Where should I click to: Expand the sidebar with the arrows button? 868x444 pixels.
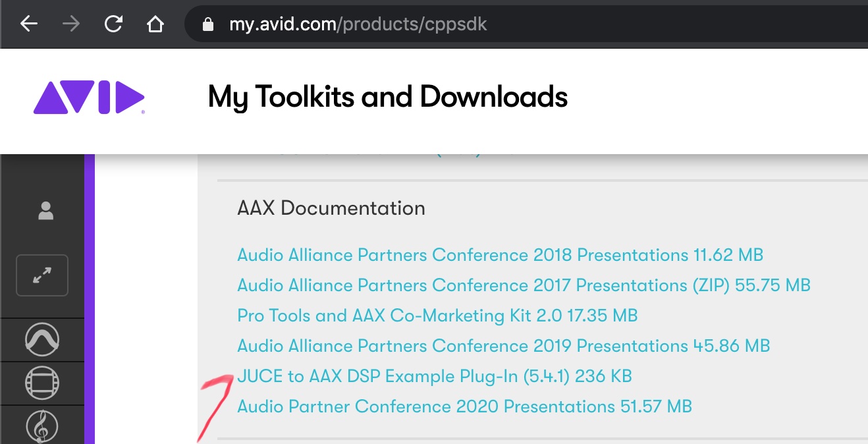[42, 275]
